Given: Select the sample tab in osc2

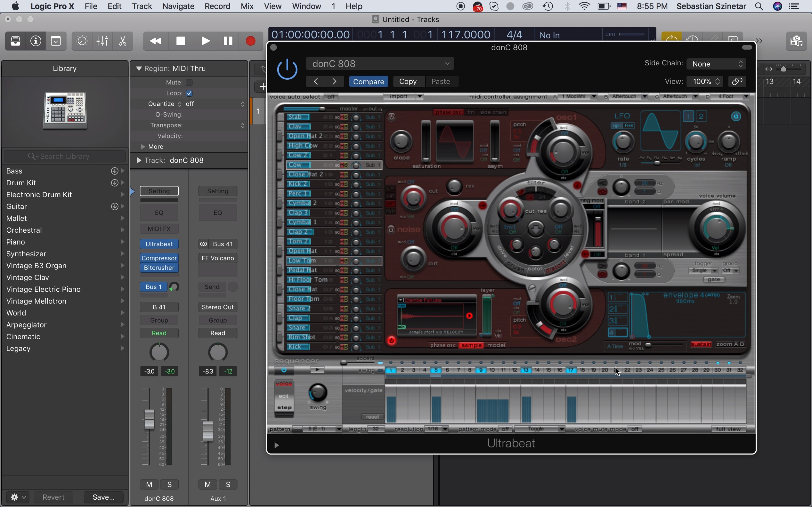Looking at the screenshot, I should pos(471,345).
